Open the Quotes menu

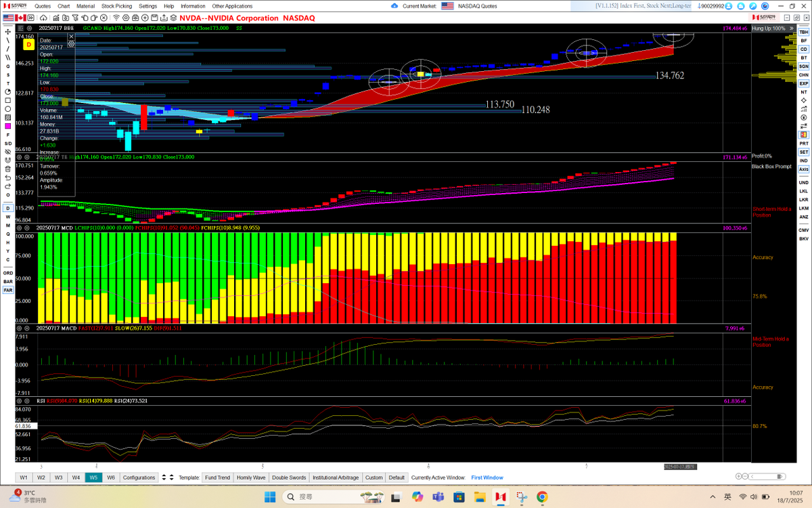click(43, 6)
